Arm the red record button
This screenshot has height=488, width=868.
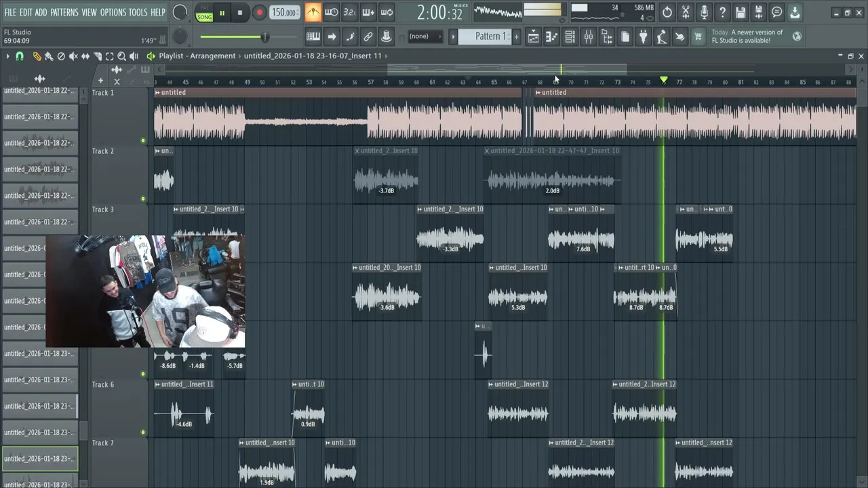pos(259,13)
